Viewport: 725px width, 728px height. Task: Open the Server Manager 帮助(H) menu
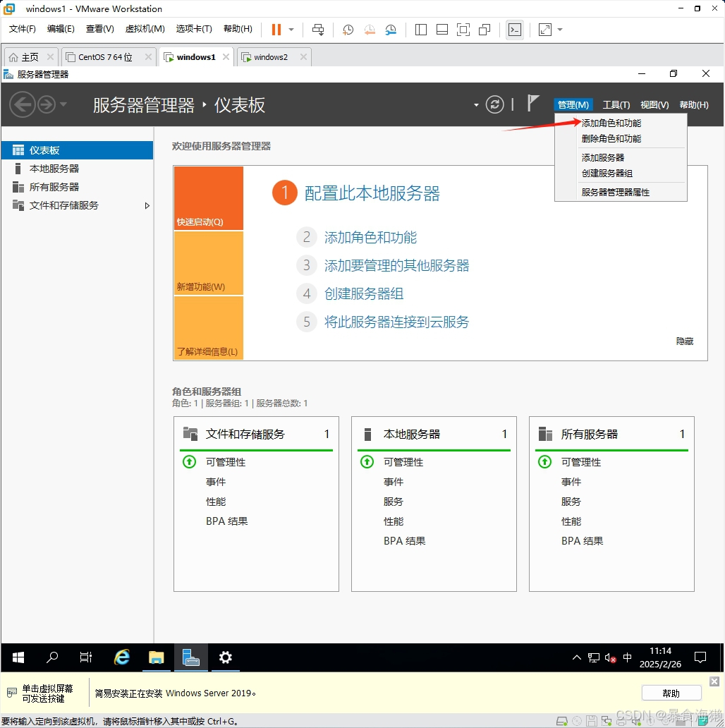tap(694, 105)
